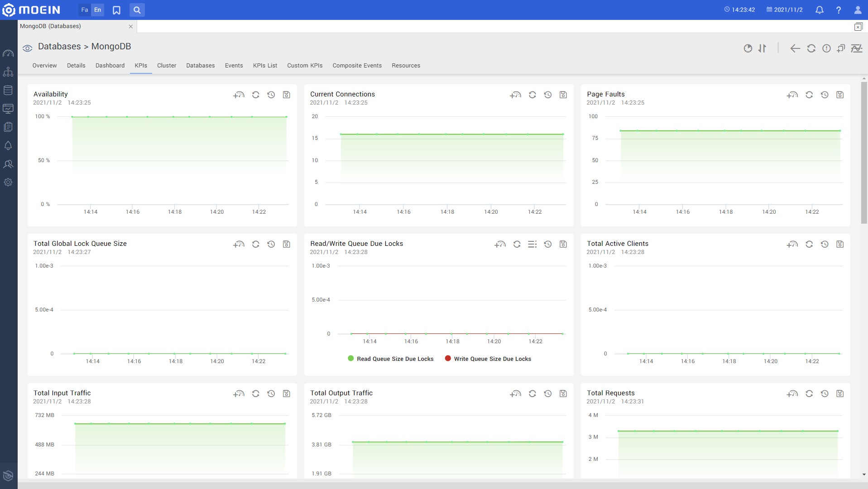Toggle Read Queue Size Due Locks legend
868x489 pixels.
coord(390,359)
